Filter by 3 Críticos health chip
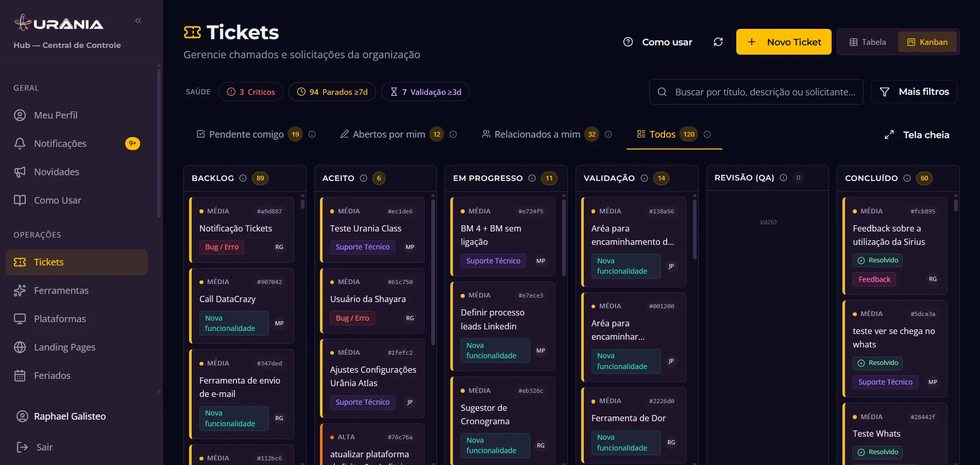Image resolution: width=980 pixels, height=465 pixels. [251, 92]
